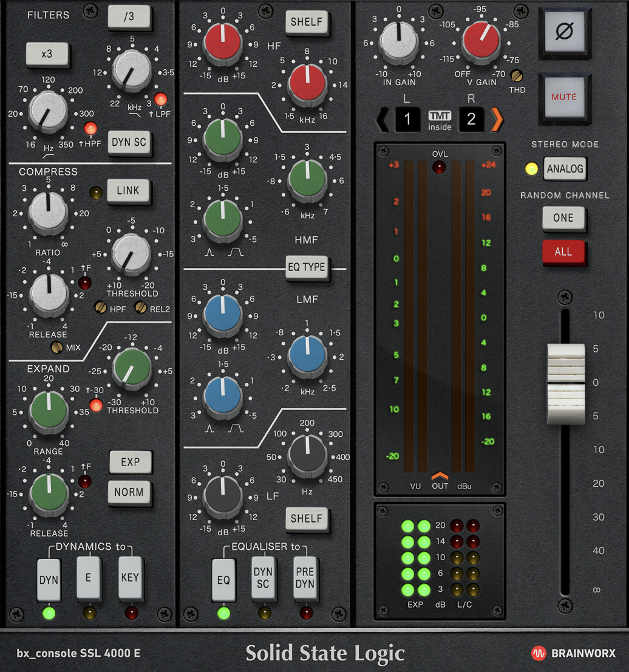The height and width of the screenshot is (672, 629).
Task: Click the EXP button
Action: [131, 462]
